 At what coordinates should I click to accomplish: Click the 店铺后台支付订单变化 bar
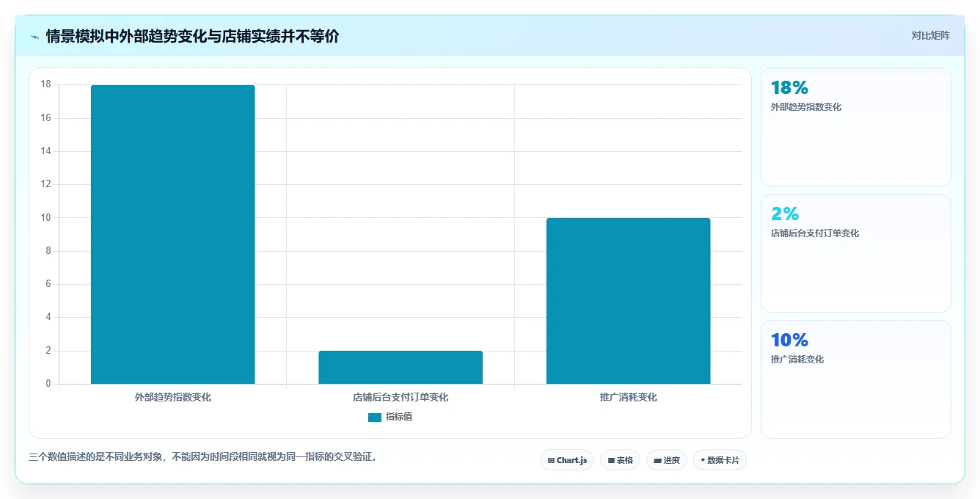[x=401, y=367]
